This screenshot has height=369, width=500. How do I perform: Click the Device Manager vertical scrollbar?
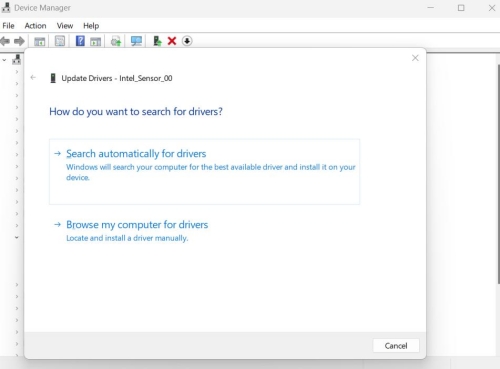498,173
